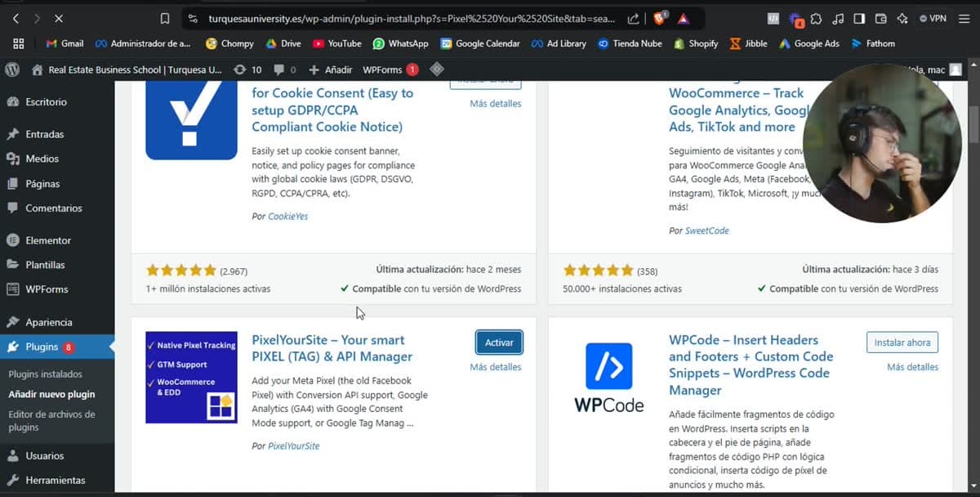
Task: Open the WhatsApp bookmark
Action: tap(400, 43)
